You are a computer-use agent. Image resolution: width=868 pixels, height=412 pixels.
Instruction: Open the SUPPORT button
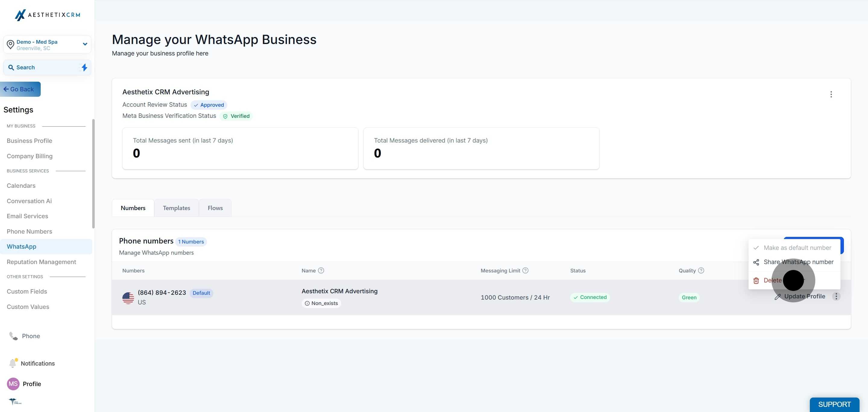(x=834, y=404)
